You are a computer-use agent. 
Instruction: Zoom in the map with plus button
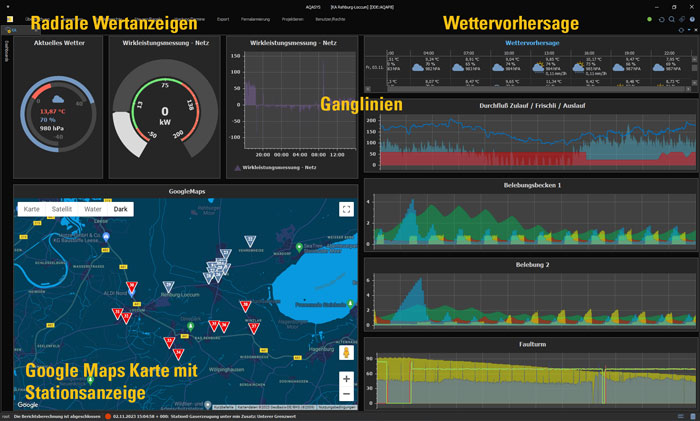pyautogui.click(x=346, y=379)
